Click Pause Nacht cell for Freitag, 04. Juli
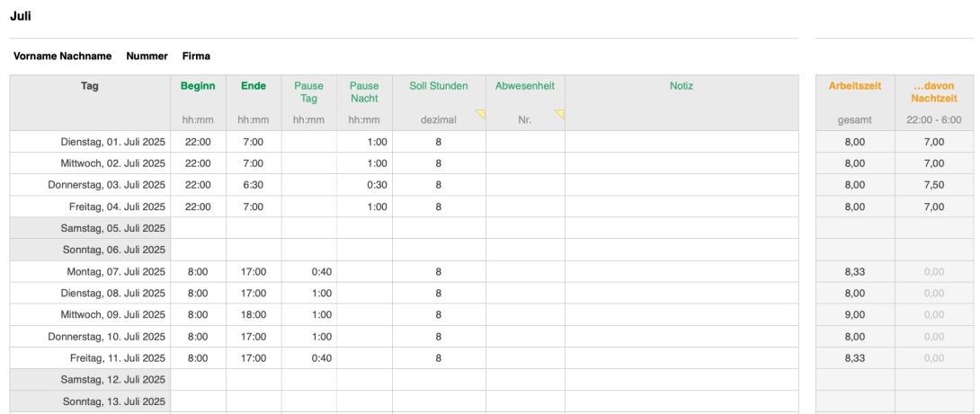Image resolution: width=980 pixels, height=414 pixels. point(365,207)
